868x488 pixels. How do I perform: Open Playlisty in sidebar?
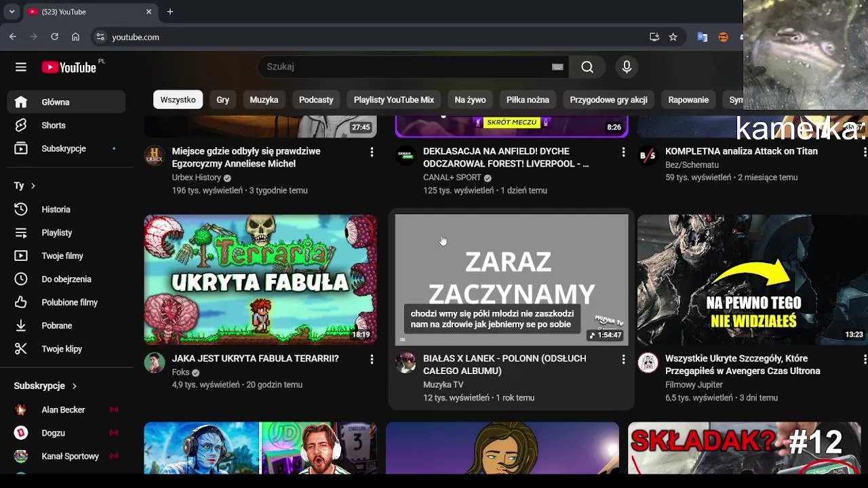(x=66, y=232)
